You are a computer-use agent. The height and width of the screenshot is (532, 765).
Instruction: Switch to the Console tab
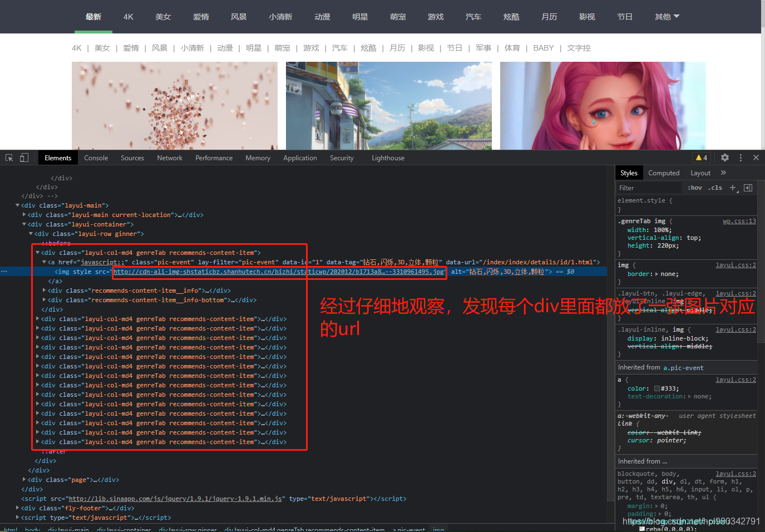point(96,158)
